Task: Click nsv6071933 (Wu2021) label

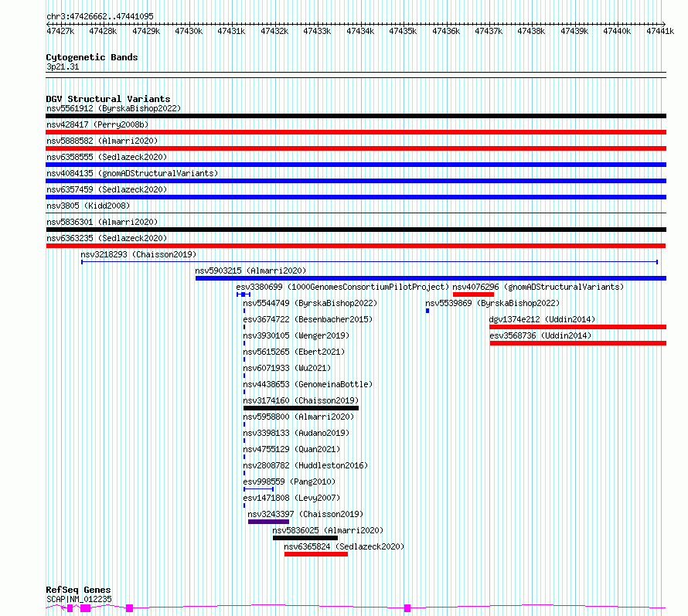Action: pyautogui.click(x=287, y=368)
